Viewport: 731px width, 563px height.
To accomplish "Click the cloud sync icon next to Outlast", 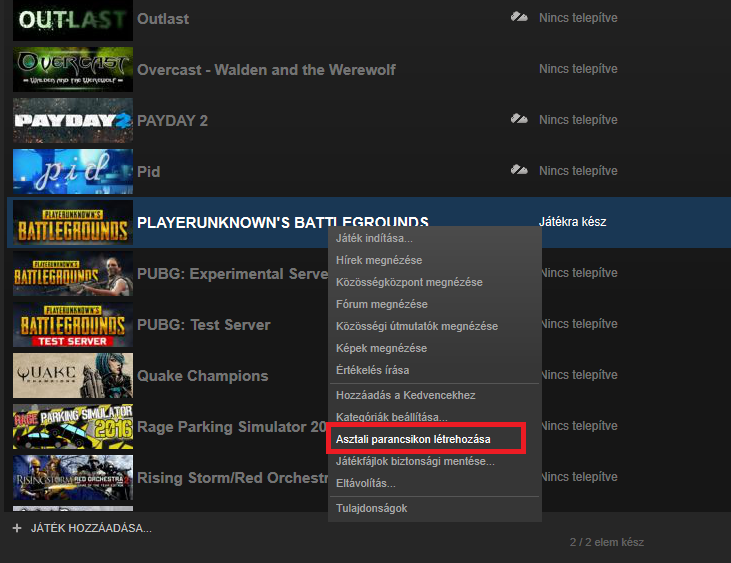I will (x=519, y=17).
